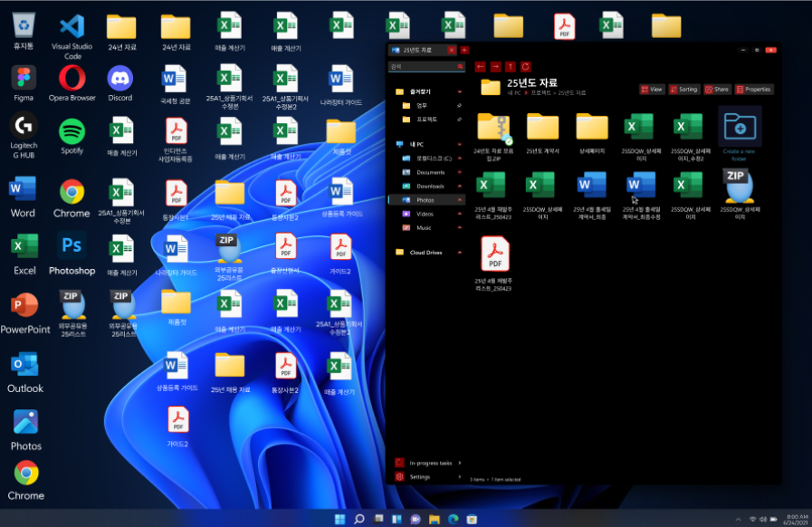Image resolution: width=812 pixels, height=527 pixels.
Task: Select the Outlook desktop icon
Action: point(24,372)
